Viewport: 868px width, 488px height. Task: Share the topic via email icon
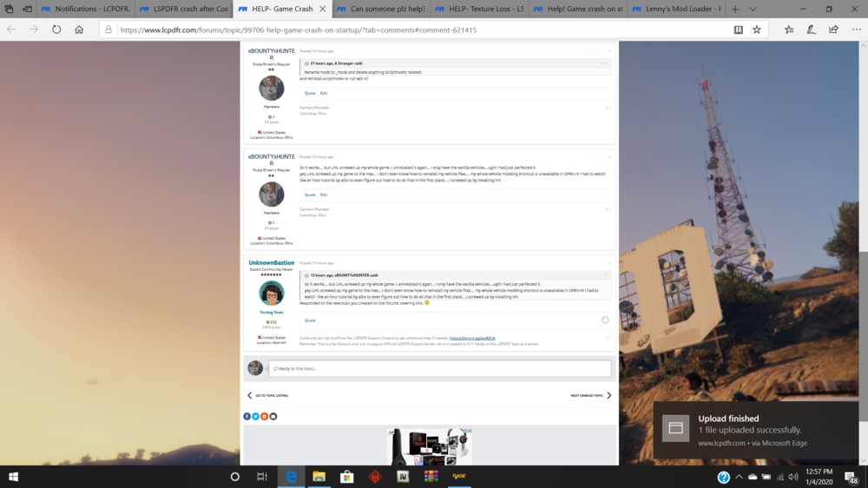(x=273, y=417)
